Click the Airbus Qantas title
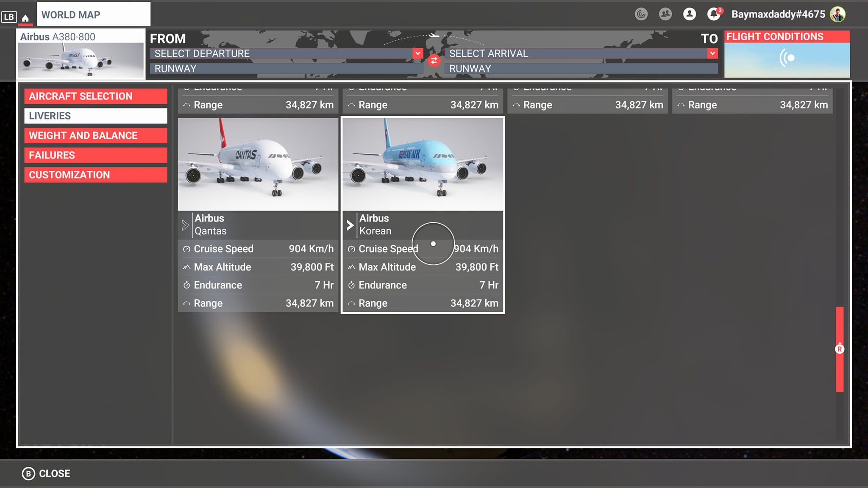Viewport: 868px width, 488px height. 211,225
